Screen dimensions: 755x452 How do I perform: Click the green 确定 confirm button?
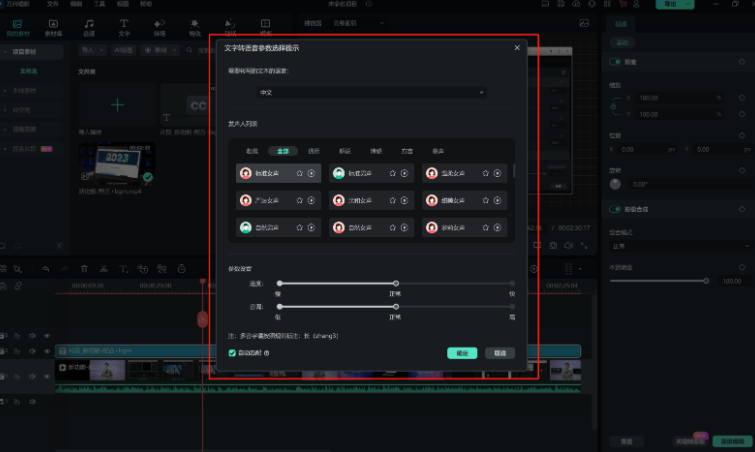pos(461,353)
